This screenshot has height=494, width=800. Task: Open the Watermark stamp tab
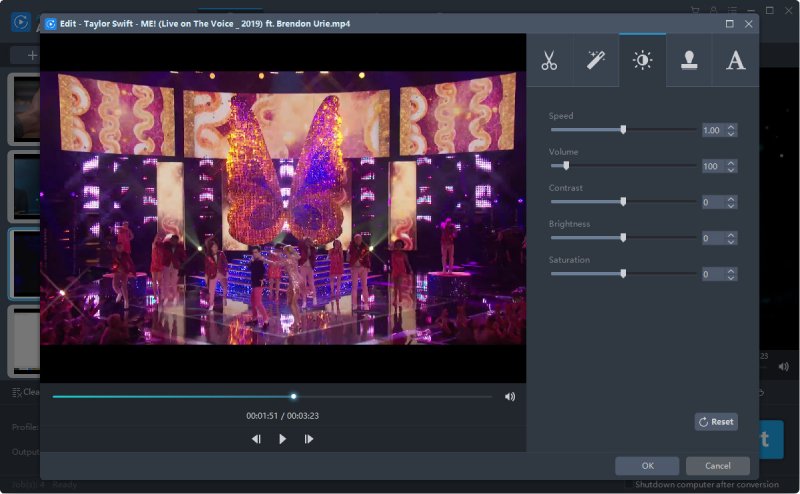click(x=689, y=60)
